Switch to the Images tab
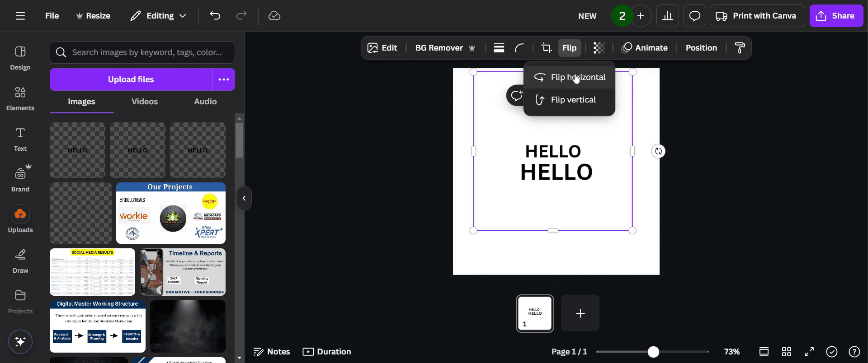Screen dimensions: 868x363 [x=81, y=102]
